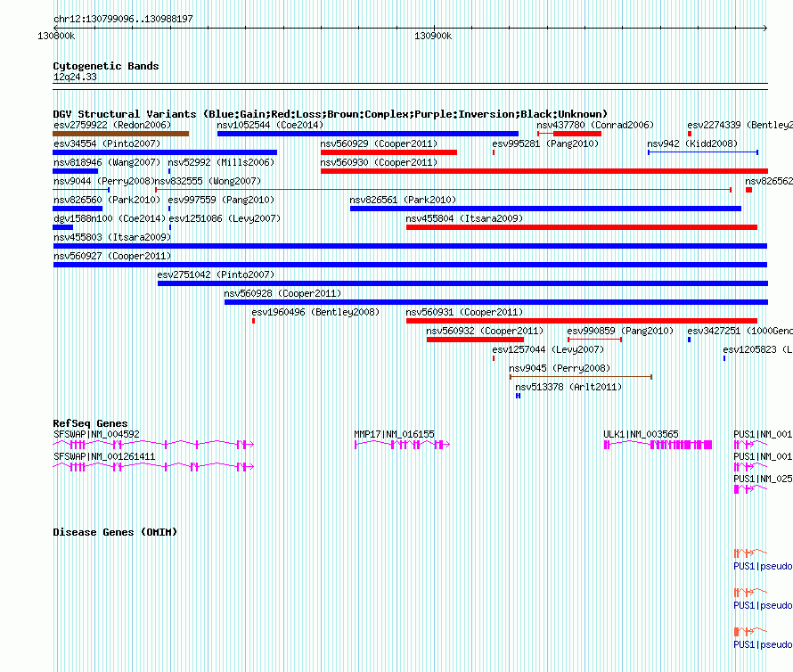Open the ULK1|NM_003565 gene model

(x=658, y=445)
